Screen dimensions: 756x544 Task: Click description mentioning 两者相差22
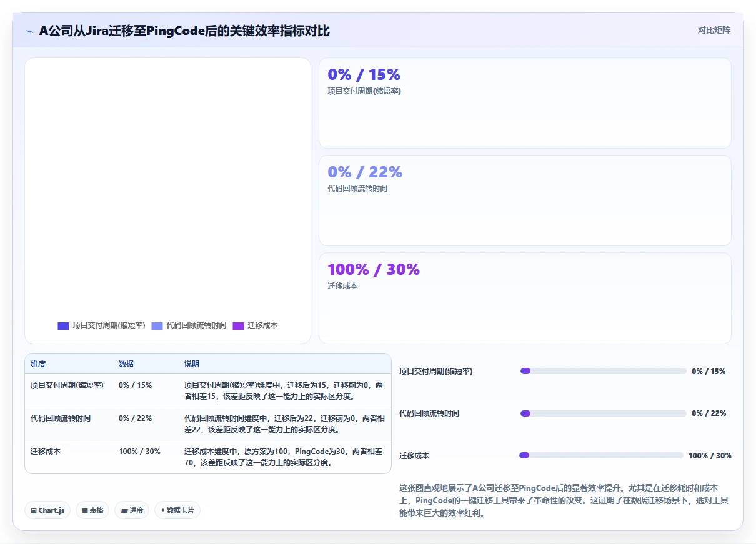point(284,424)
